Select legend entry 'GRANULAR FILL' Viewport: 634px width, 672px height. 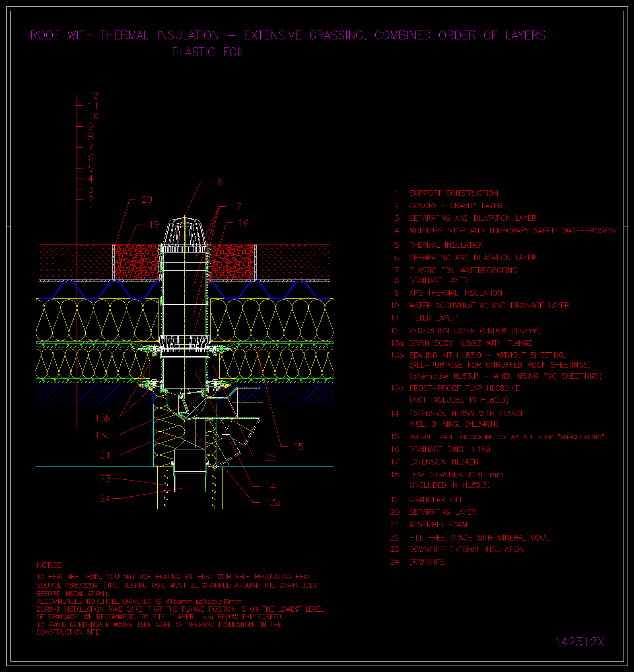[x=436, y=500]
